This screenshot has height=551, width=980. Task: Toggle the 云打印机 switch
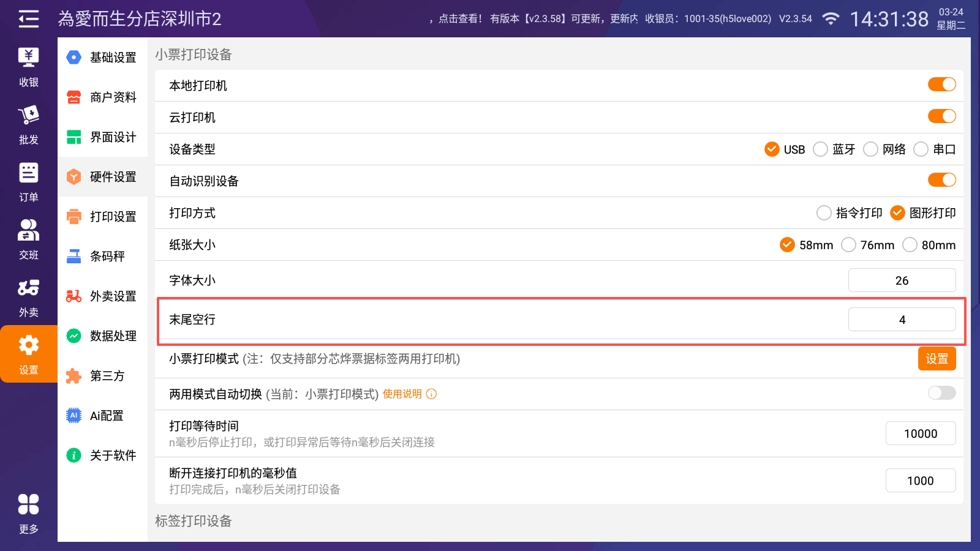point(941,116)
